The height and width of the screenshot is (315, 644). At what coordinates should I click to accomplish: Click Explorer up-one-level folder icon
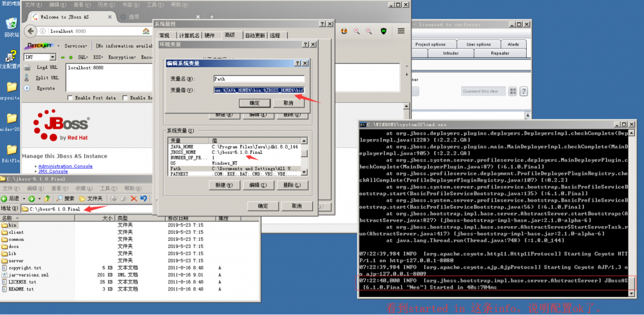tap(47, 198)
